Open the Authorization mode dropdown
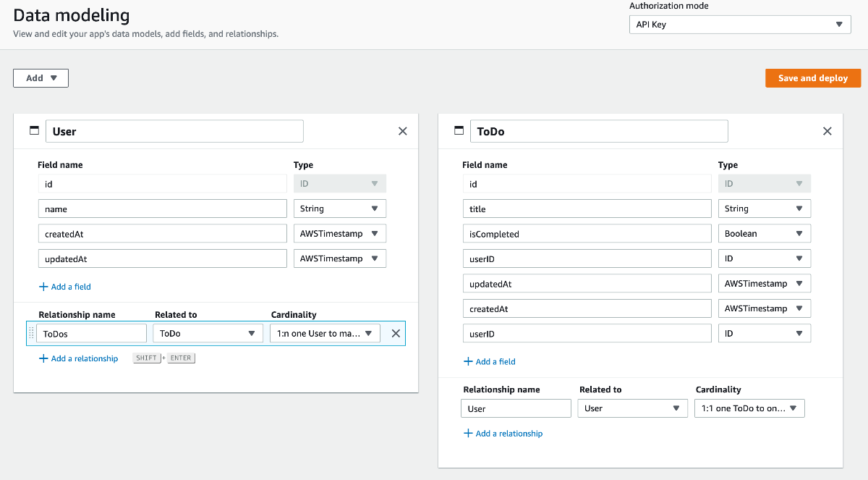Viewport: 868px width, 480px height. pos(739,25)
